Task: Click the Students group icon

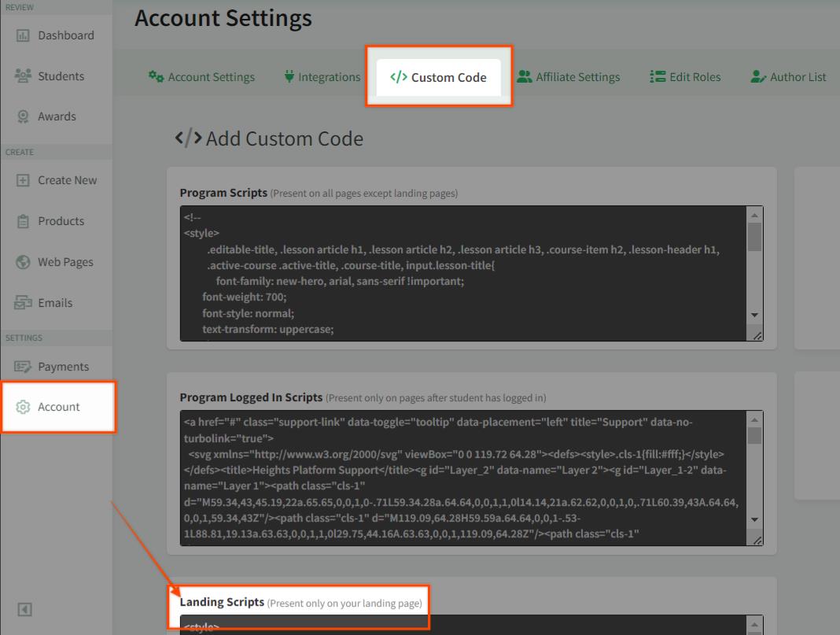Action: 23,76
